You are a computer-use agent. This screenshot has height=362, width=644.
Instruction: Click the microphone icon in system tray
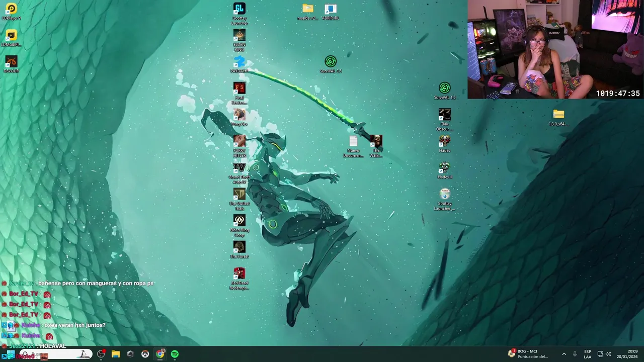point(575,354)
